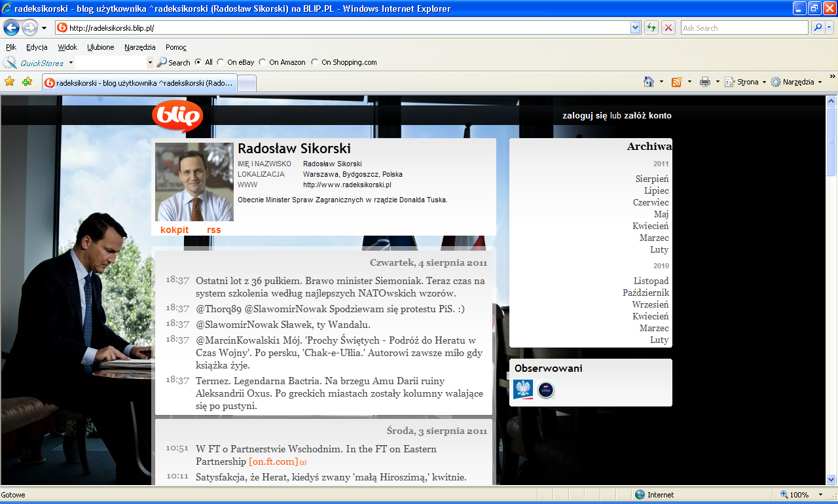Click the QuickStores search input box
838x504 pixels.
(x=110, y=63)
